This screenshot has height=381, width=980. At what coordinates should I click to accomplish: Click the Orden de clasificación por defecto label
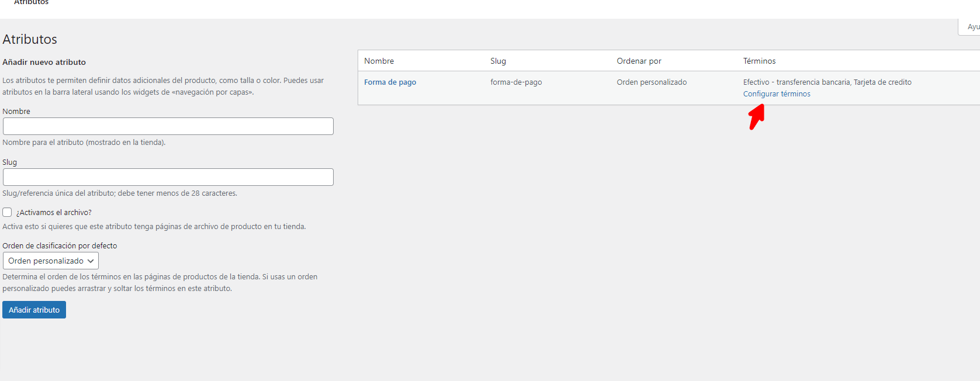click(60, 246)
